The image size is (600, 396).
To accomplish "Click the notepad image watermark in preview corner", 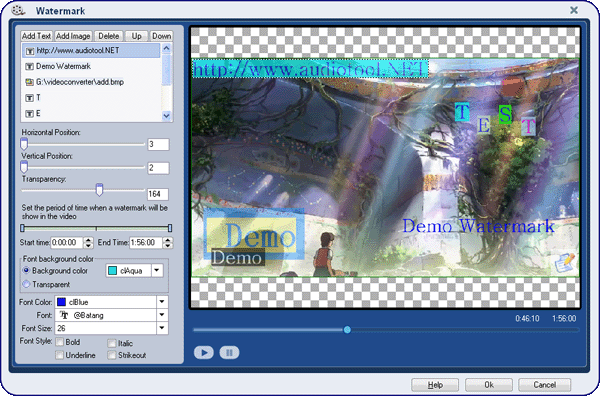I will [x=565, y=262].
